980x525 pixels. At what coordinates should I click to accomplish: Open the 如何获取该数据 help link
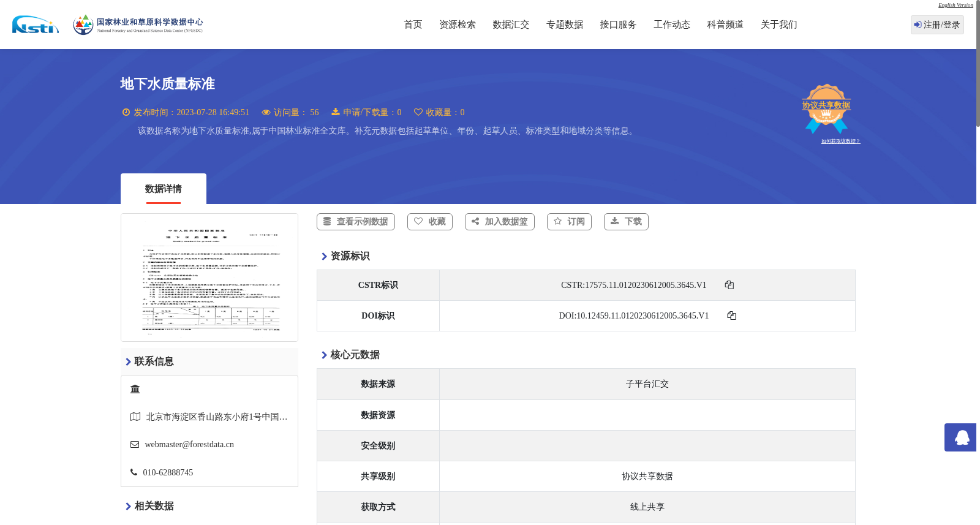[x=840, y=142]
